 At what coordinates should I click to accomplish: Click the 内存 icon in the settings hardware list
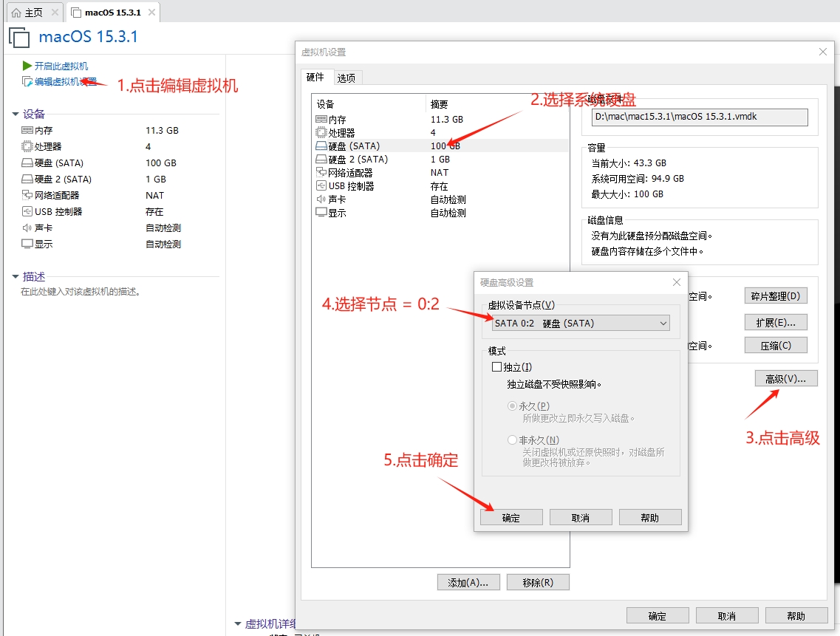(321, 119)
